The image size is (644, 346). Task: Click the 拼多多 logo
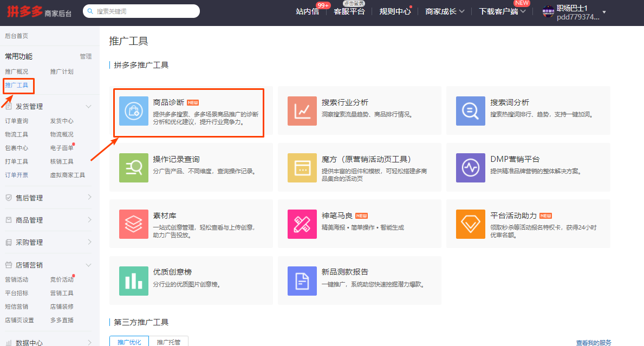click(24, 11)
